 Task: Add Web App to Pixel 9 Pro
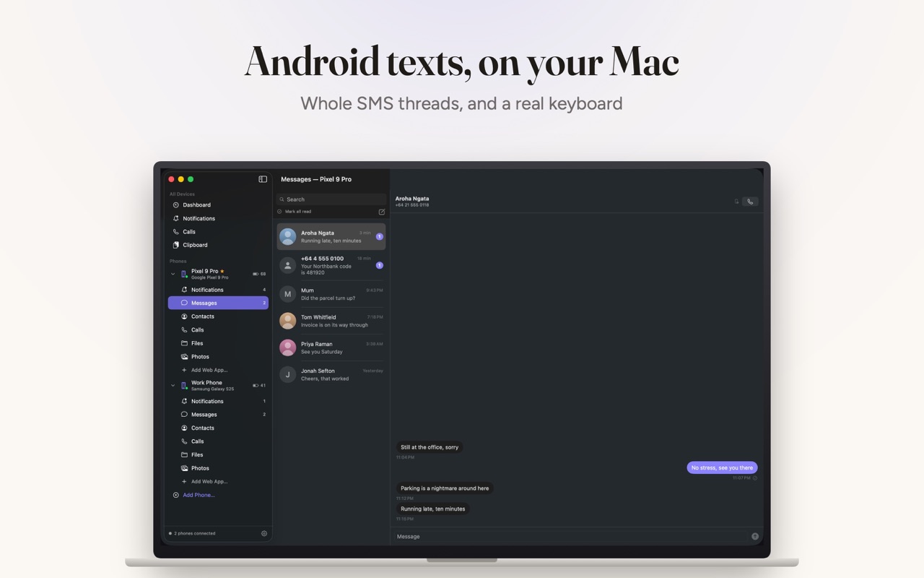pos(218,370)
